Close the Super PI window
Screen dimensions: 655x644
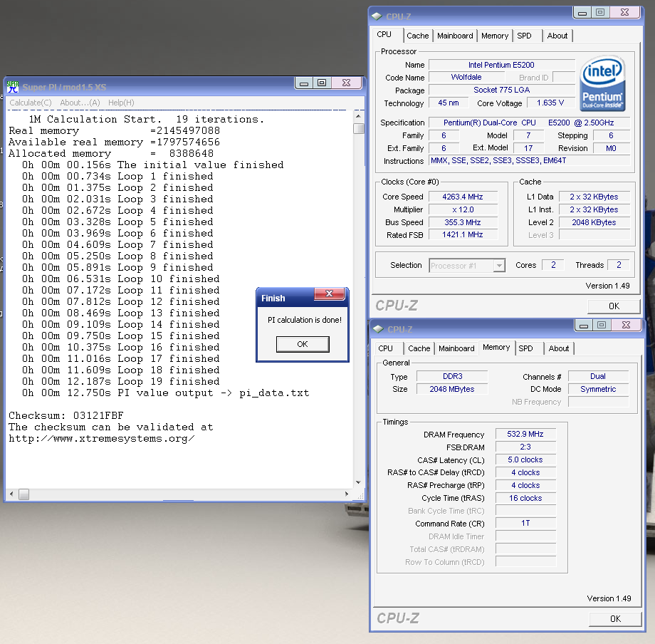point(346,83)
